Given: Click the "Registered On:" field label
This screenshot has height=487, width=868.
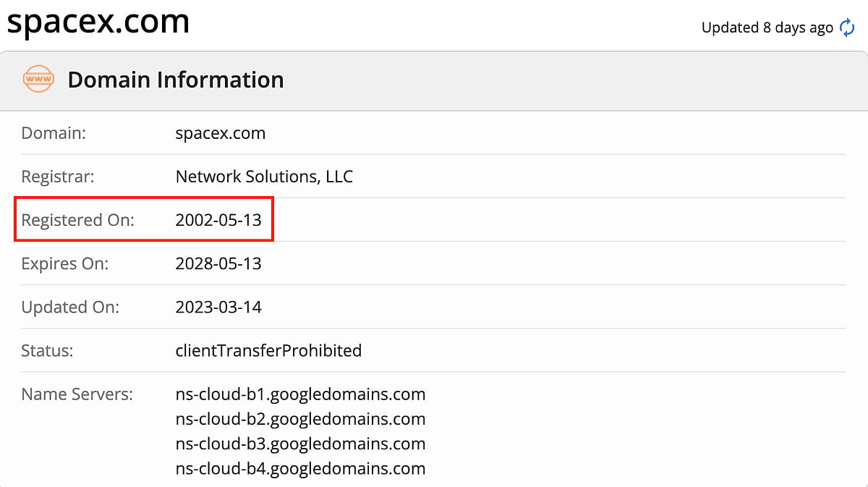Looking at the screenshot, I should coord(77,220).
